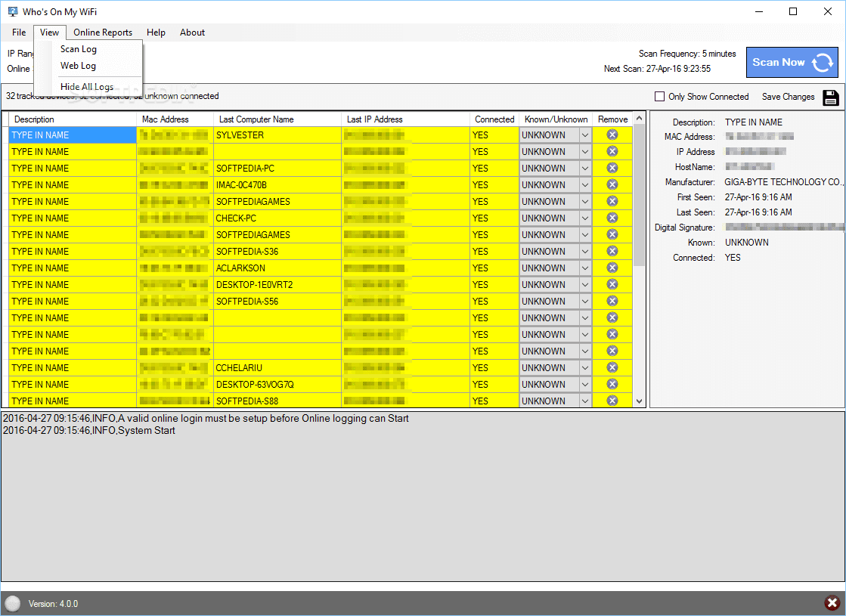Click the gray status orb beside Version

12,604
